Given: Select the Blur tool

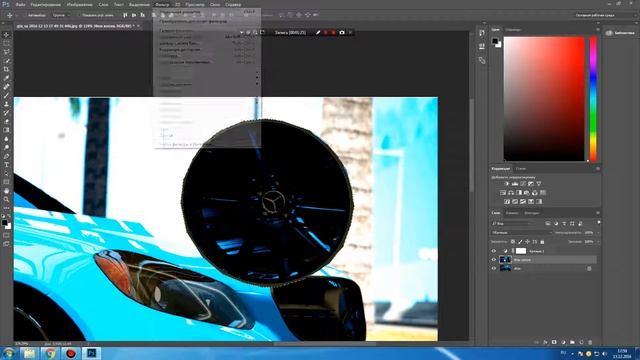Looking at the screenshot, I should pyautogui.click(x=6, y=139).
